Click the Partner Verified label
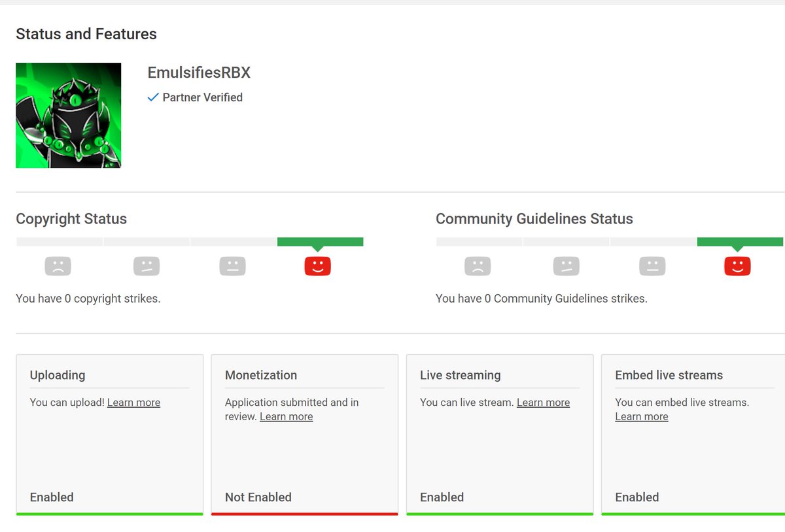Image resolution: width=785 pixels, height=532 pixels. pyautogui.click(x=203, y=97)
